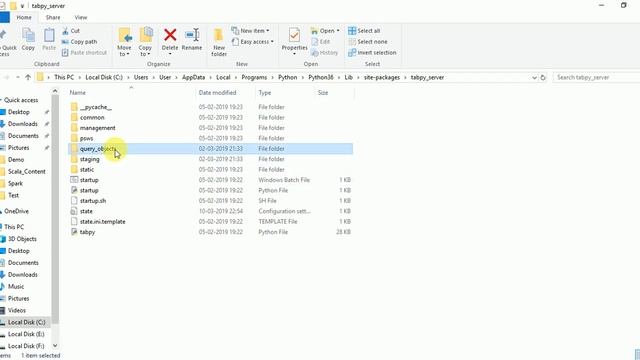640x360 pixels.
Task: Expand the Open button dropdown arrow
Action: [338, 31]
